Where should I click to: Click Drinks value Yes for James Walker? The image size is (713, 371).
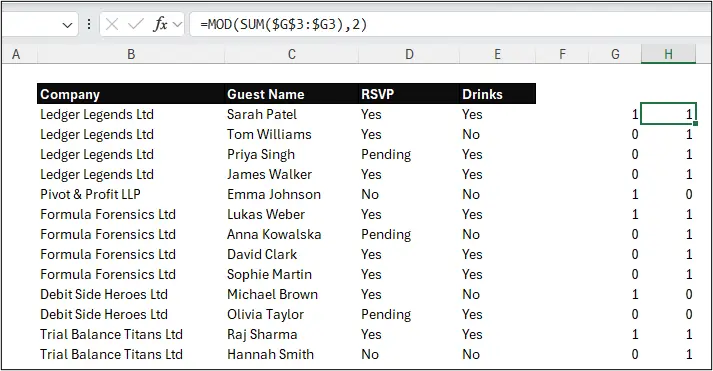click(497, 174)
